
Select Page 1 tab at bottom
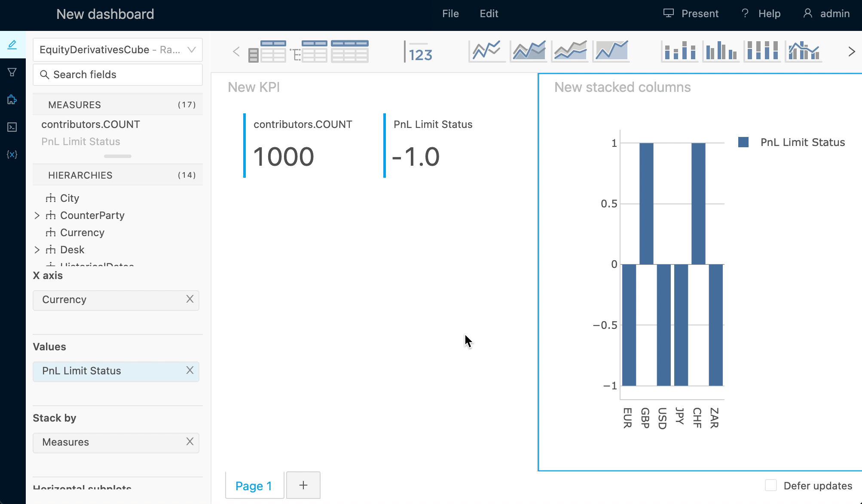pos(254,486)
